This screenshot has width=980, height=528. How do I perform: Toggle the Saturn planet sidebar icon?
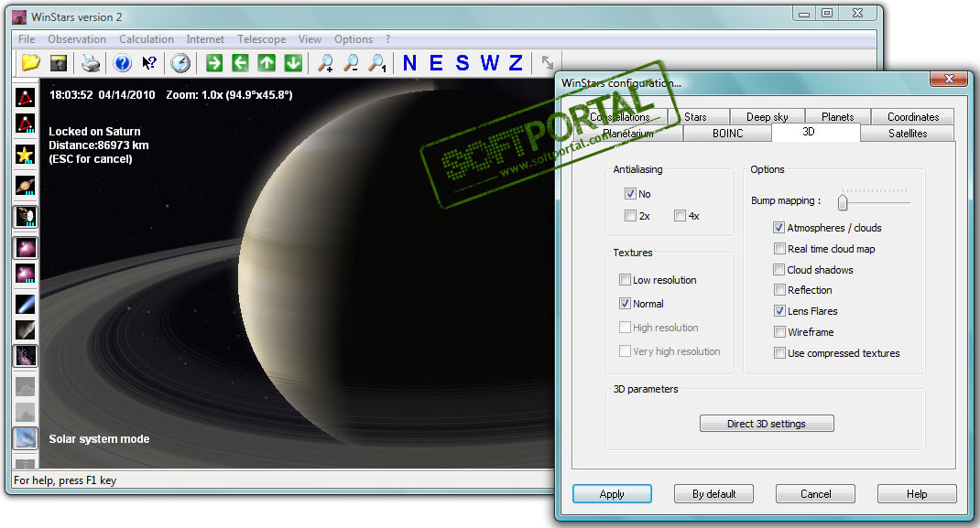pyautogui.click(x=25, y=186)
